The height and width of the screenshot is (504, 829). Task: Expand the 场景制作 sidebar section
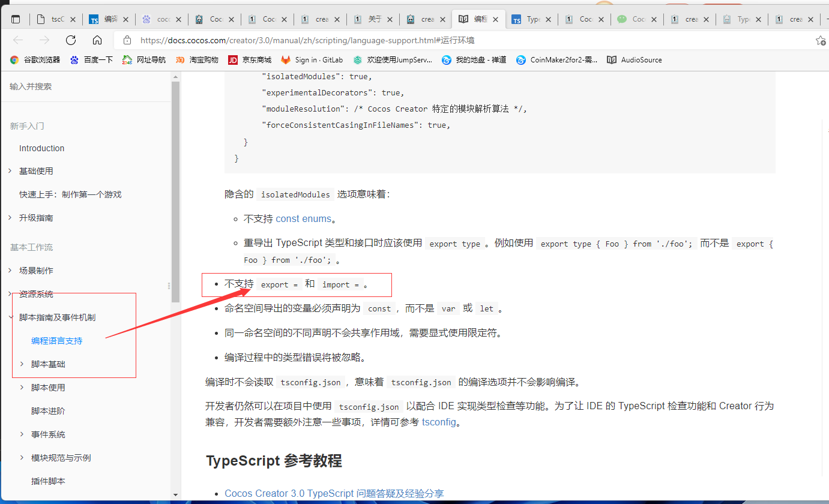10,271
